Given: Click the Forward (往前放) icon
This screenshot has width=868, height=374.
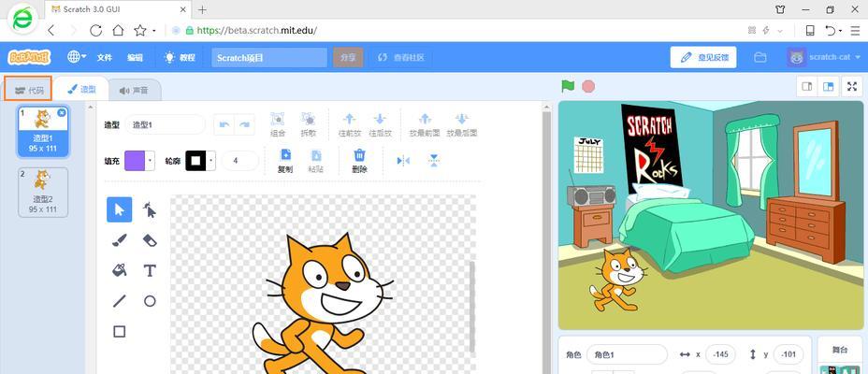Looking at the screenshot, I should point(349,119).
